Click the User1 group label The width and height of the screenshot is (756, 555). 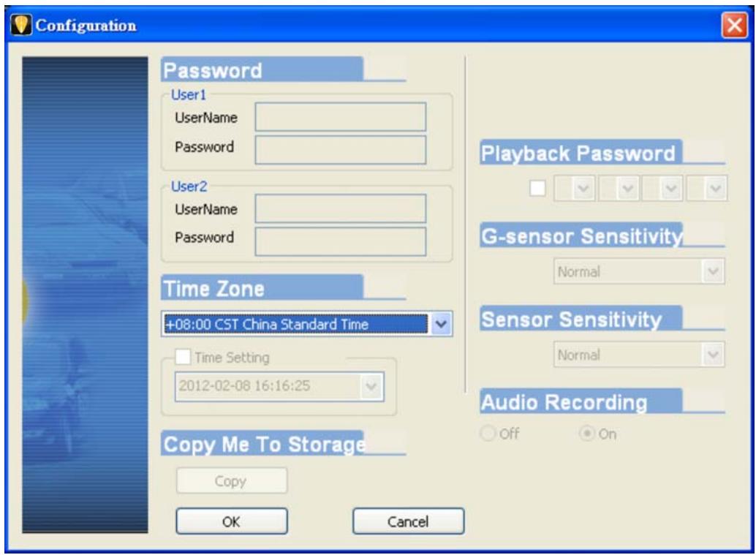(x=189, y=94)
